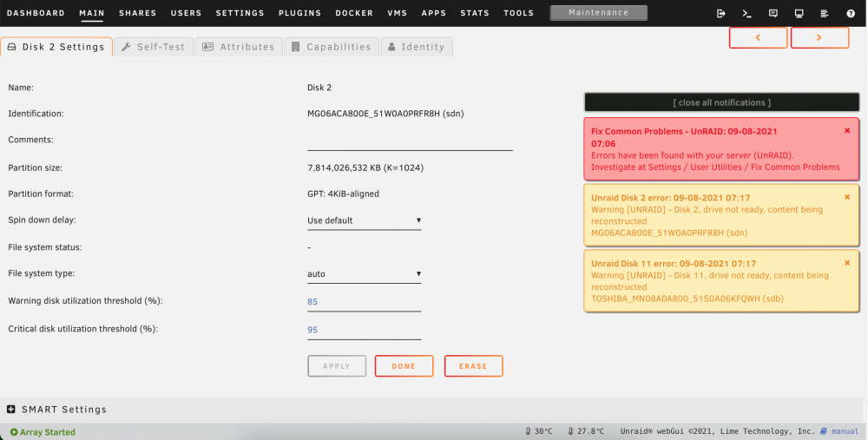Open the MAIN menu
868x440 pixels.
click(x=92, y=13)
